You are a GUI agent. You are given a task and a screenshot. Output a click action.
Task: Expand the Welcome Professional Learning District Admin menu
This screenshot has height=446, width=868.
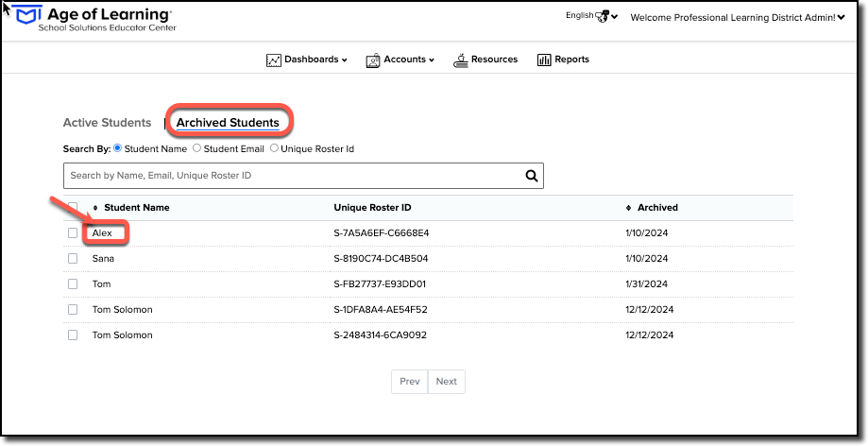[738, 18]
